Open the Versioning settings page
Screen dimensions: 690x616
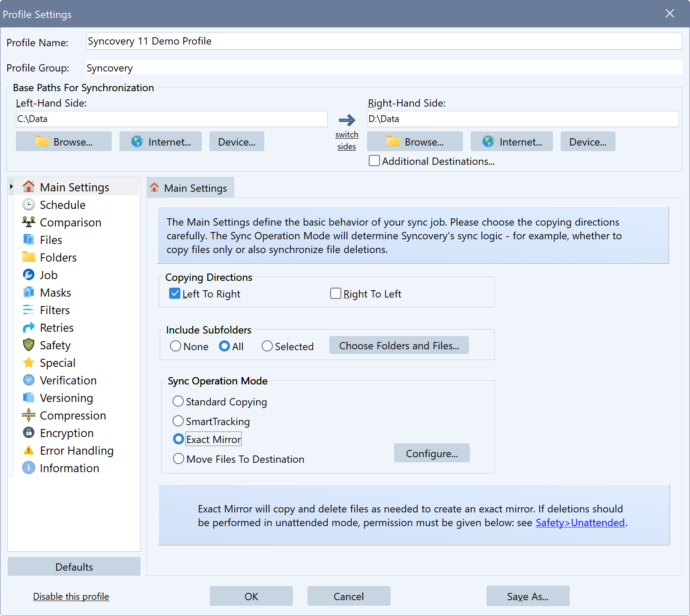coord(66,398)
